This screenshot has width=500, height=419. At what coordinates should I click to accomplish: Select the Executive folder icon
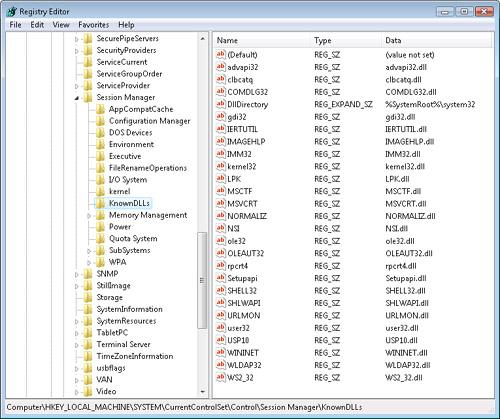tap(100, 156)
